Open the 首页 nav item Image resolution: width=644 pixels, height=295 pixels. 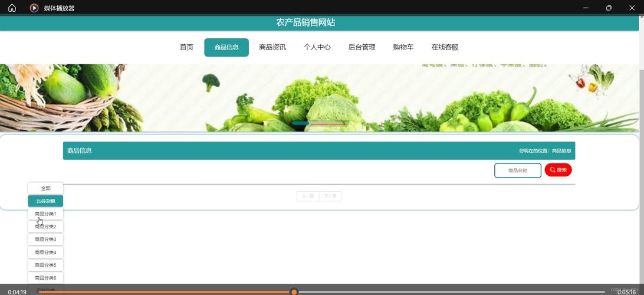[x=186, y=47]
